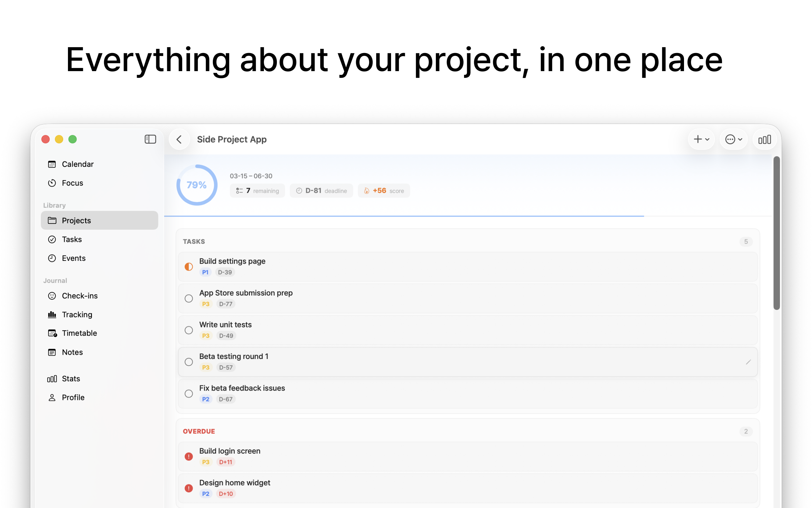Click the edit pencil on Beta testing row
The image size is (812, 508).
click(x=748, y=362)
